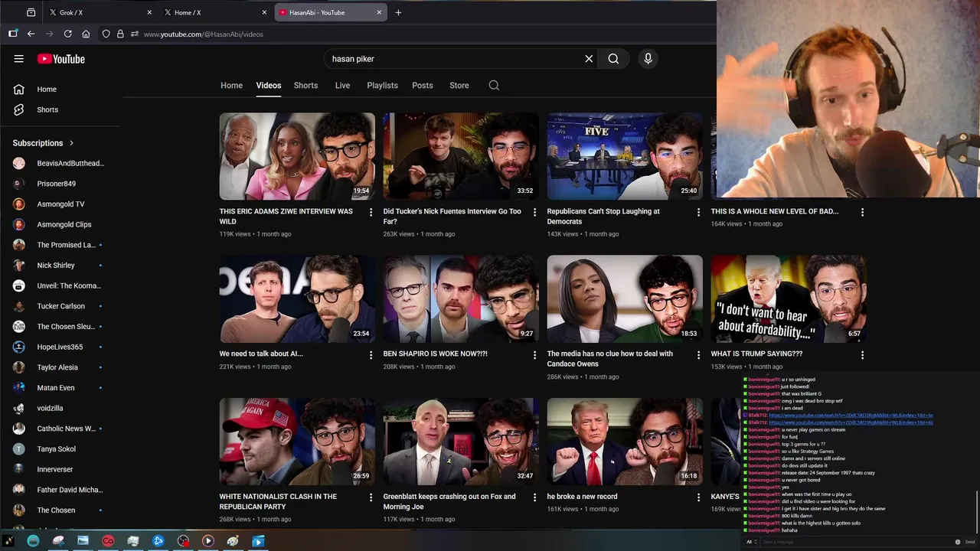Open Tucker Carlson subscription channel

(60, 306)
